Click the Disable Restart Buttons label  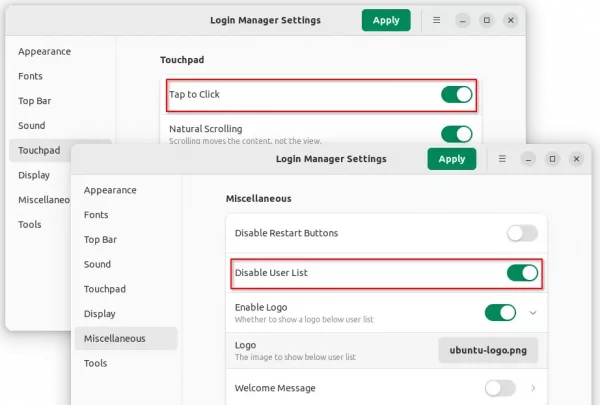click(286, 233)
